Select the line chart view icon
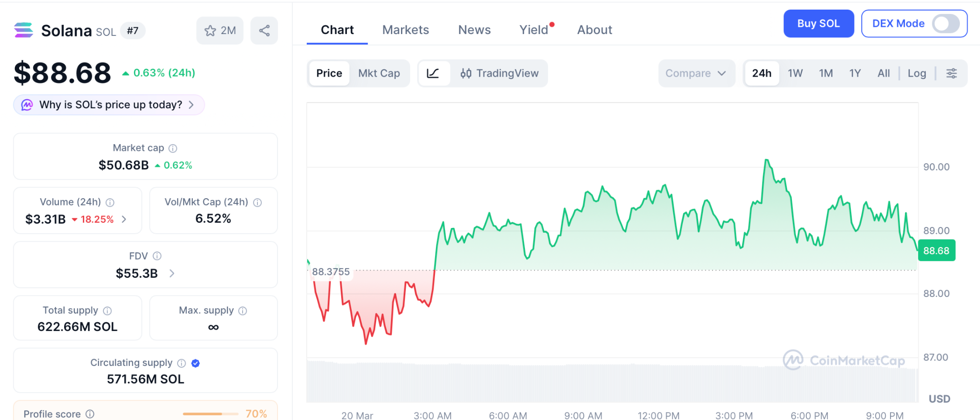The width and height of the screenshot is (980, 420). (433, 73)
